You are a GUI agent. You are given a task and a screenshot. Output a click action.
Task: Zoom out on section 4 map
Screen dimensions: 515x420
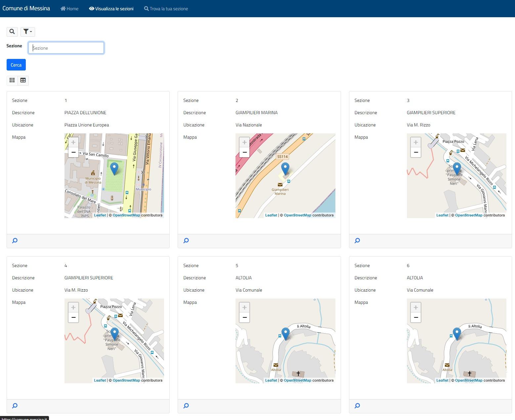73,317
